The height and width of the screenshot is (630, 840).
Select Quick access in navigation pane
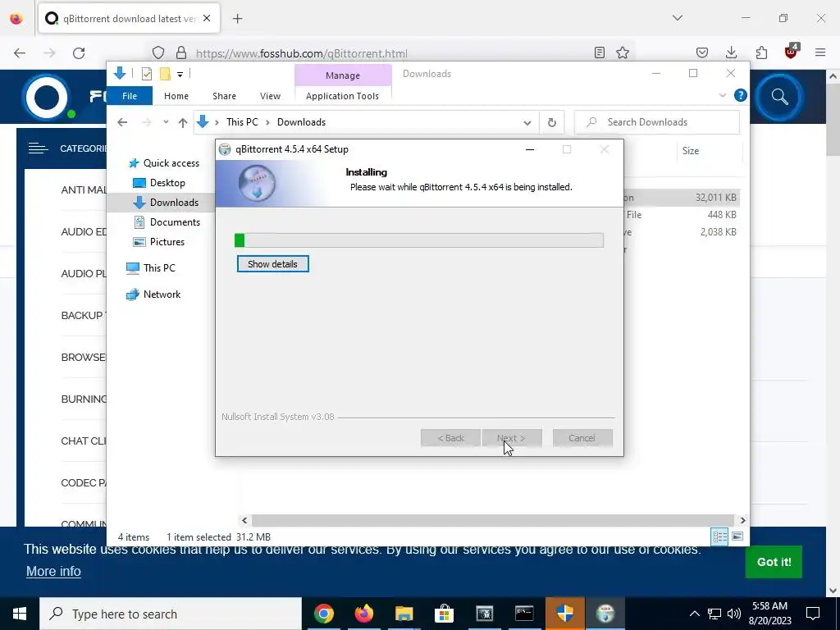pyautogui.click(x=163, y=163)
